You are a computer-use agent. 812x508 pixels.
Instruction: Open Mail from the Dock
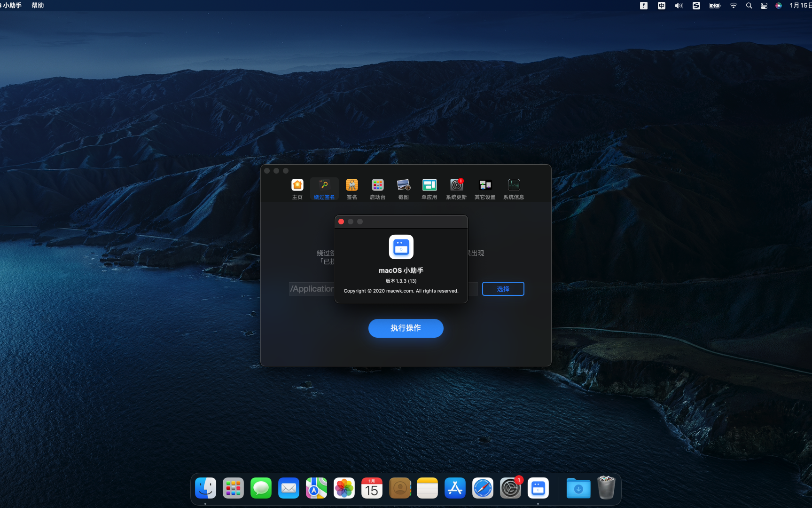[289, 489]
